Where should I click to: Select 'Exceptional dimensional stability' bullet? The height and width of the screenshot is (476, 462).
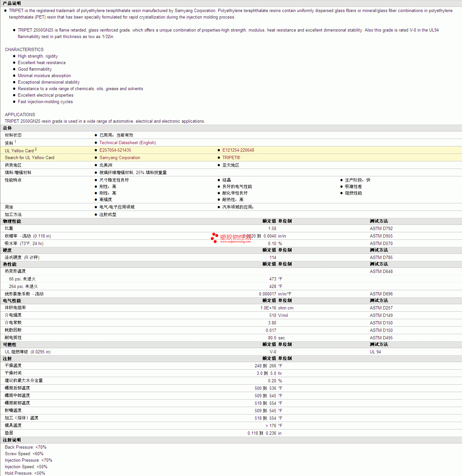tap(49, 82)
